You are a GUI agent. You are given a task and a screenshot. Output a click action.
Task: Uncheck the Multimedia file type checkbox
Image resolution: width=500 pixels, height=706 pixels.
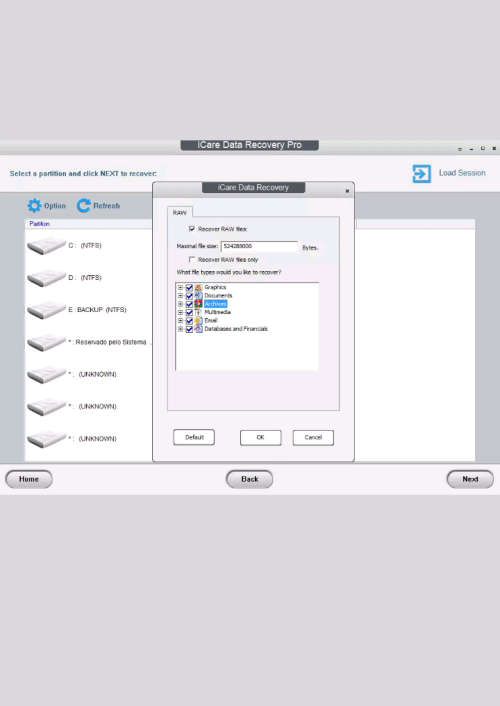click(x=189, y=312)
